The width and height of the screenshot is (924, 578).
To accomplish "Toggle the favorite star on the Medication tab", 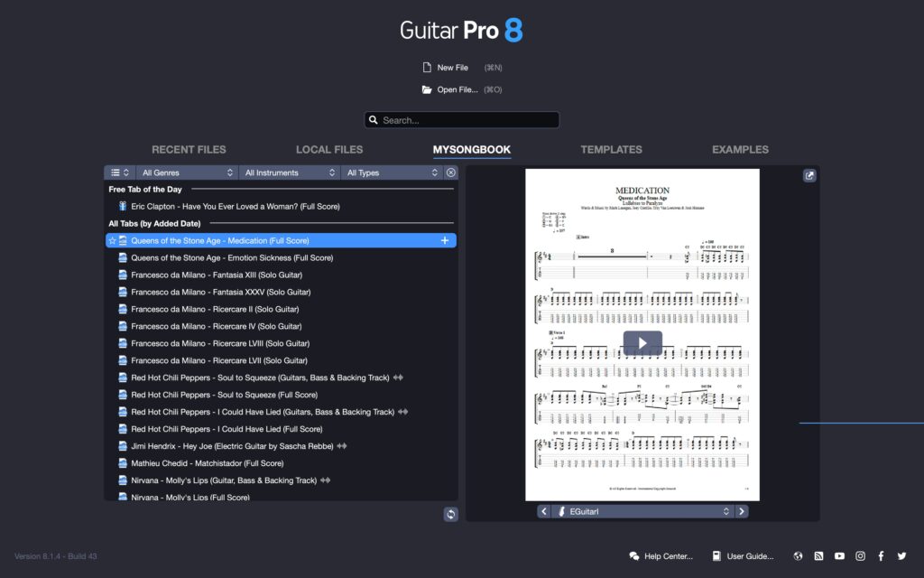I will pos(112,240).
